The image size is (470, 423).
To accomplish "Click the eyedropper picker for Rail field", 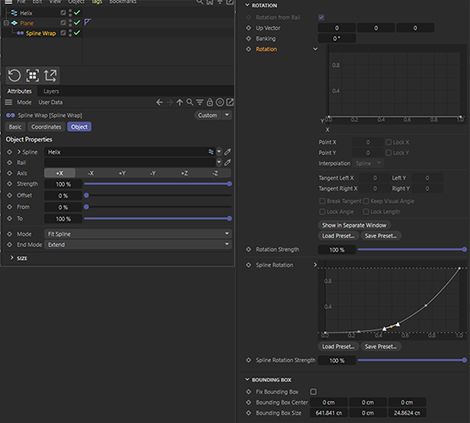I will click(x=227, y=163).
